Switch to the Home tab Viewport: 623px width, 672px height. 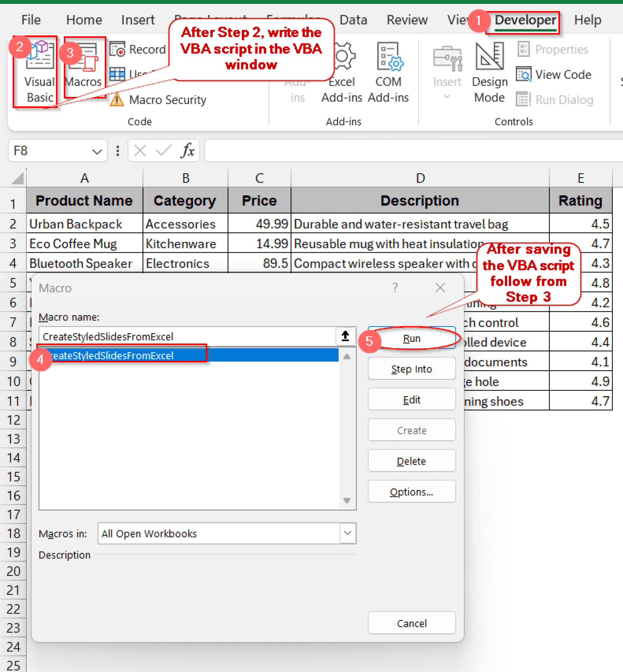click(84, 20)
